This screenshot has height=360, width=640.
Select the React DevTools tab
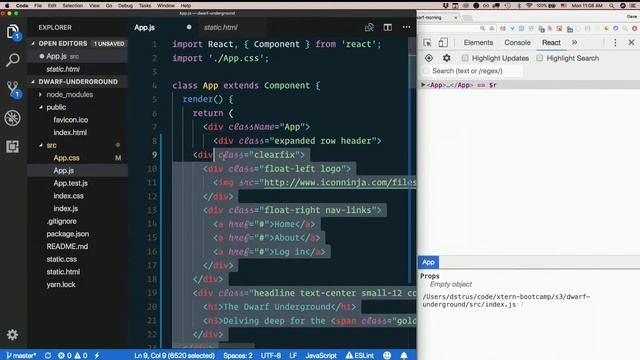pyautogui.click(x=551, y=42)
